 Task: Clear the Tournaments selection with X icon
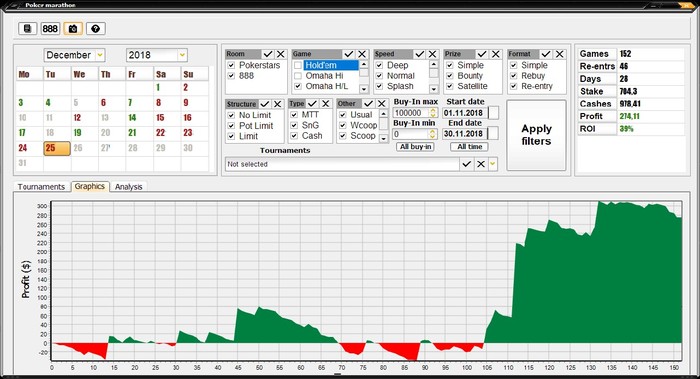point(480,164)
